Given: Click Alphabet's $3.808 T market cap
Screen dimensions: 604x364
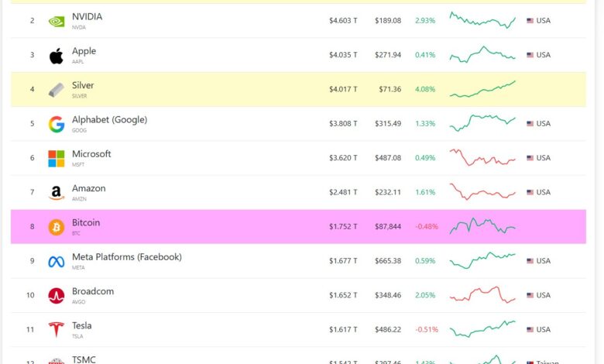Looking at the screenshot, I should tap(343, 123).
